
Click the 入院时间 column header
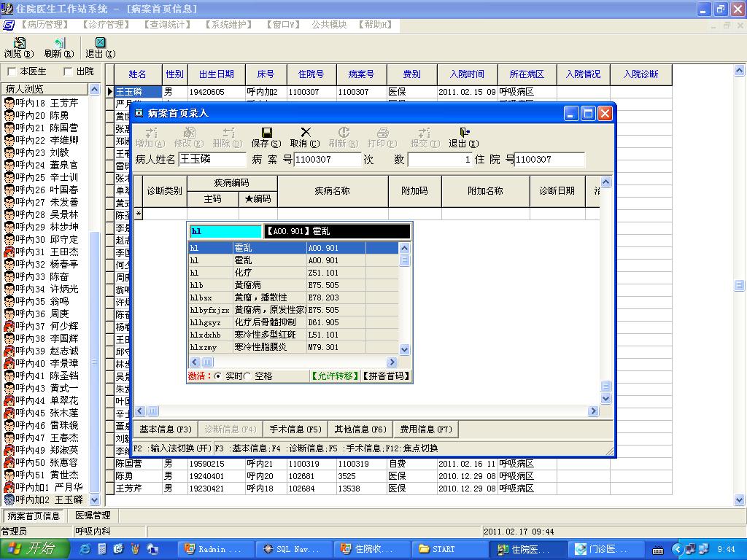(x=467, y=74)
